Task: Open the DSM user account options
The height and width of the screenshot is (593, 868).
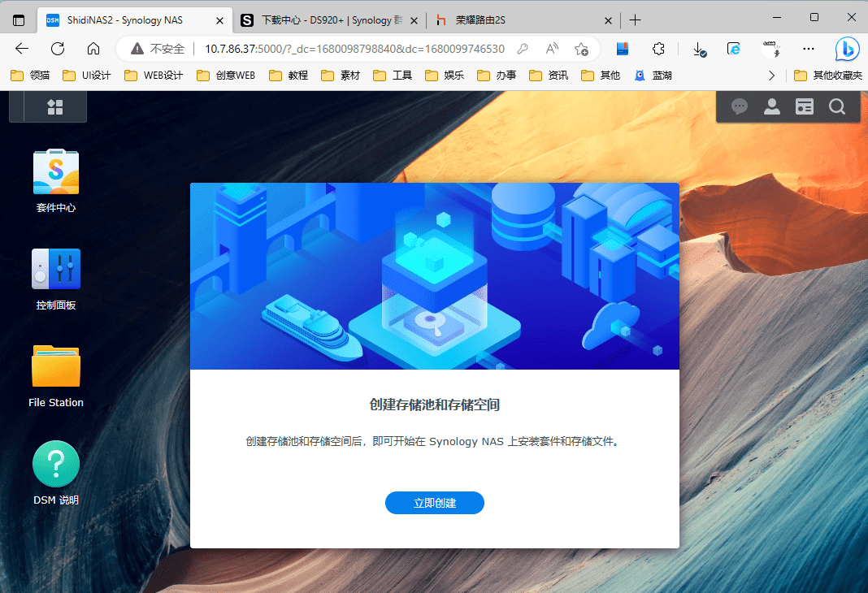Action: [x=771, y=106]
